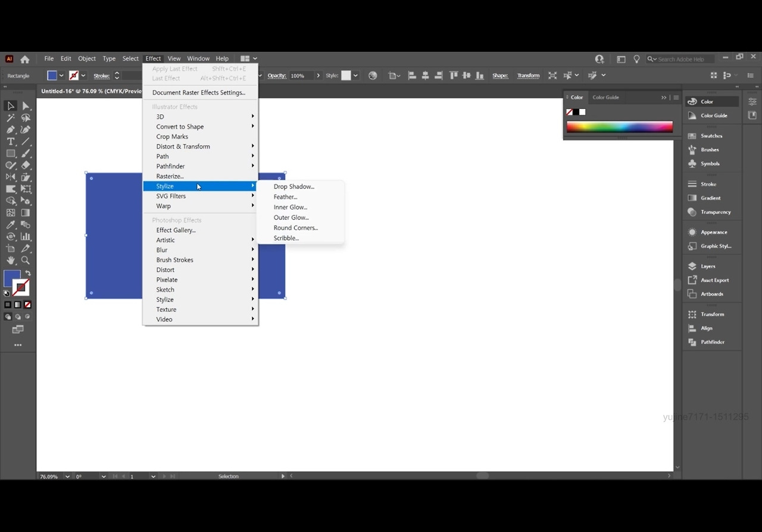Image resolution: width=762 pixels, height=532 pixels.
Task: Click the Home icon
Action: click(24, 59)
